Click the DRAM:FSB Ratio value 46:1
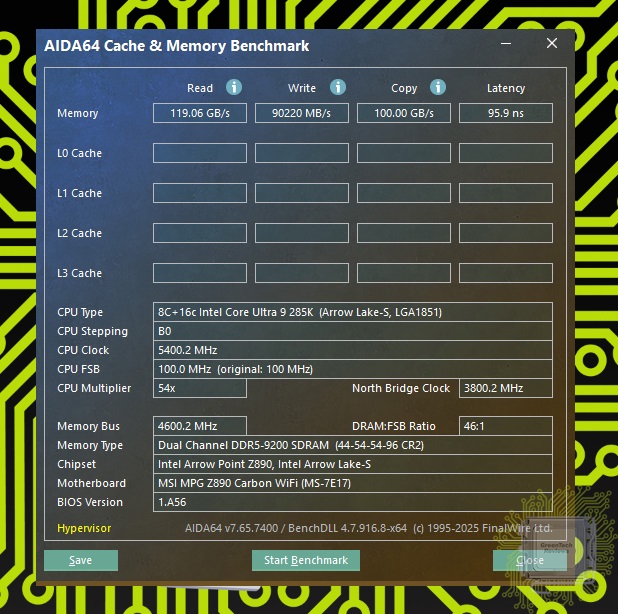The width and height of the screenshot is (618, 614). tap(506, 426)
